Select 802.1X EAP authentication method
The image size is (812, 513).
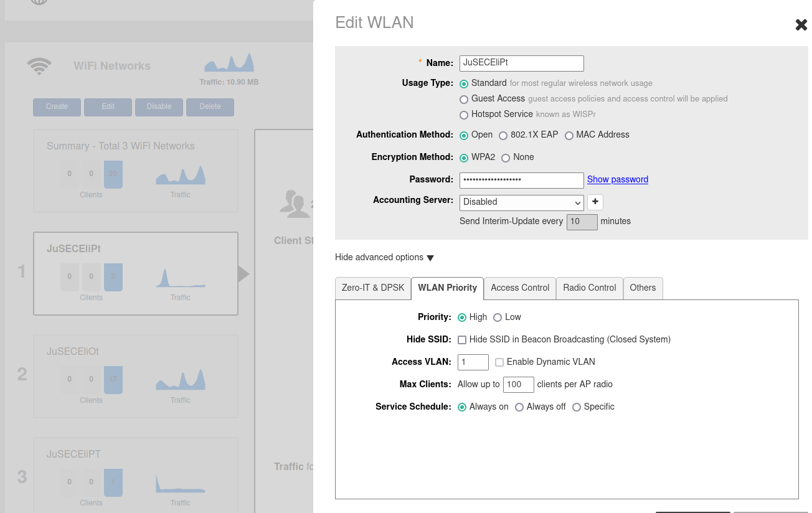tap(503, 135)
